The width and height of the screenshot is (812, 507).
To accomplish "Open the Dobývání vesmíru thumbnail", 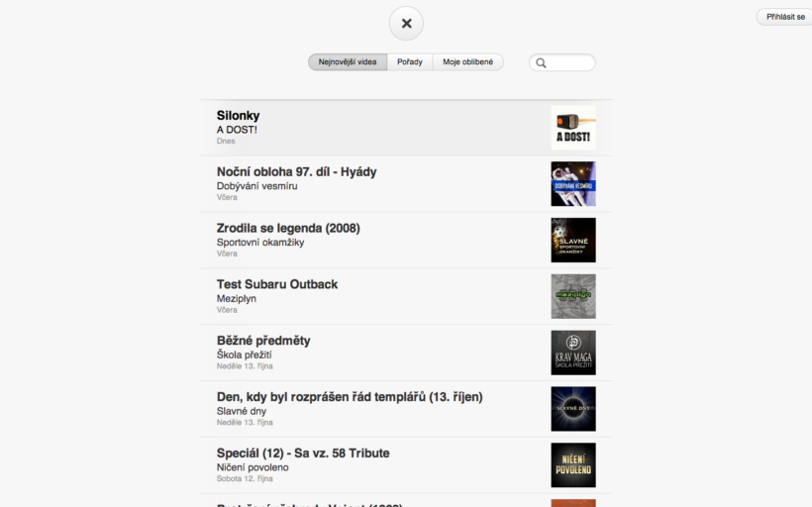I will coord(573,184).
